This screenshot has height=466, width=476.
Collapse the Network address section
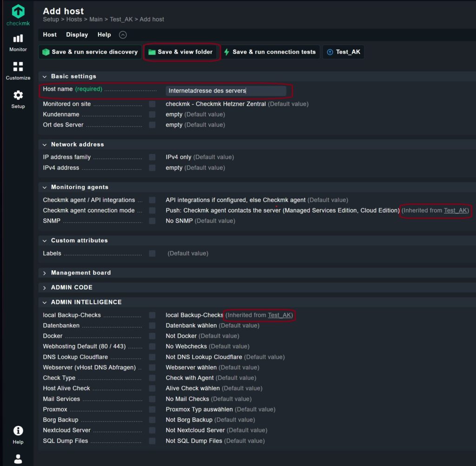click(45, 145)
